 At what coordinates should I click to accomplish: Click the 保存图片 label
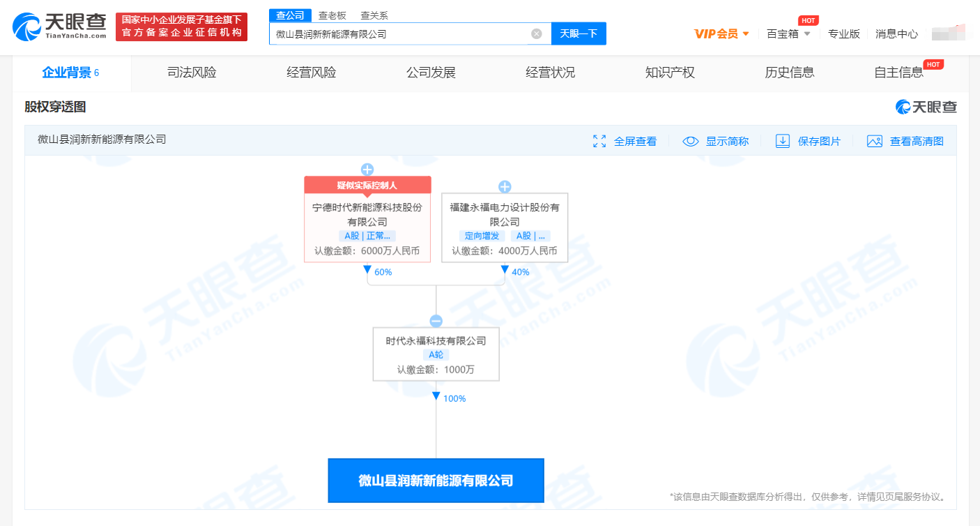[x=819, y=141]
